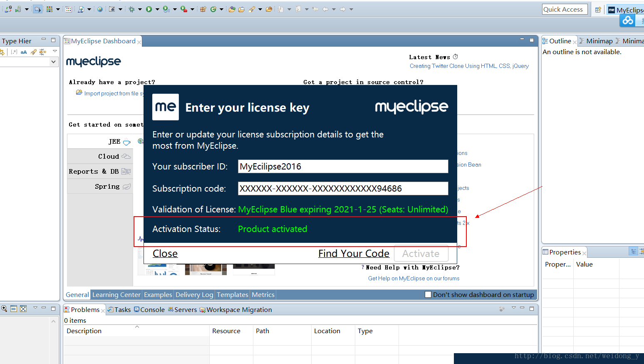The width and height of the screenshot is (644, 364).
Task: Open the Type Hierarchy combo box dropdown
Action: point(53,62)
